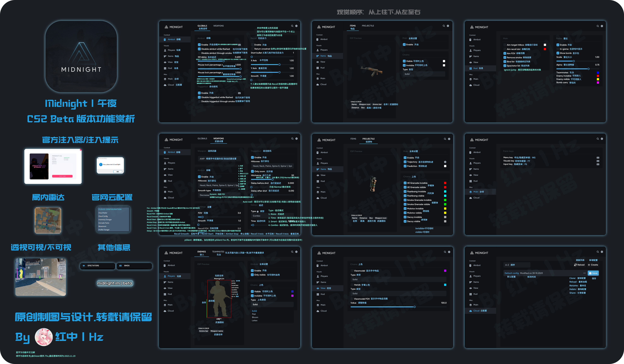
Task: Click Create button in Cloud panel
Action: (x=593, y=265)
